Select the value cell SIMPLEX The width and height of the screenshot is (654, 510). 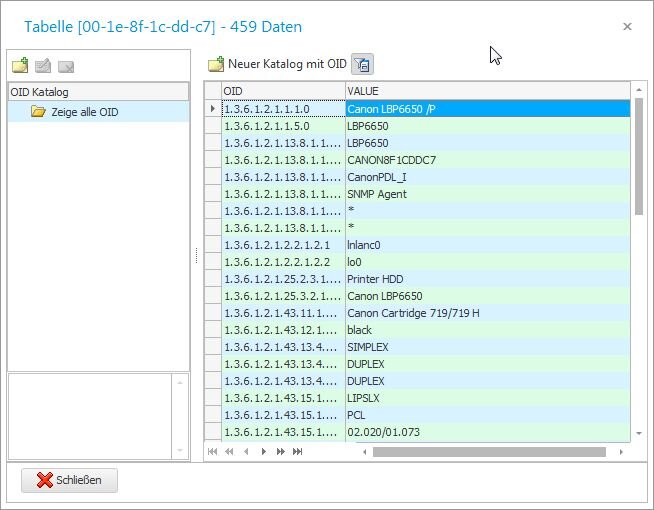(488, 347)
